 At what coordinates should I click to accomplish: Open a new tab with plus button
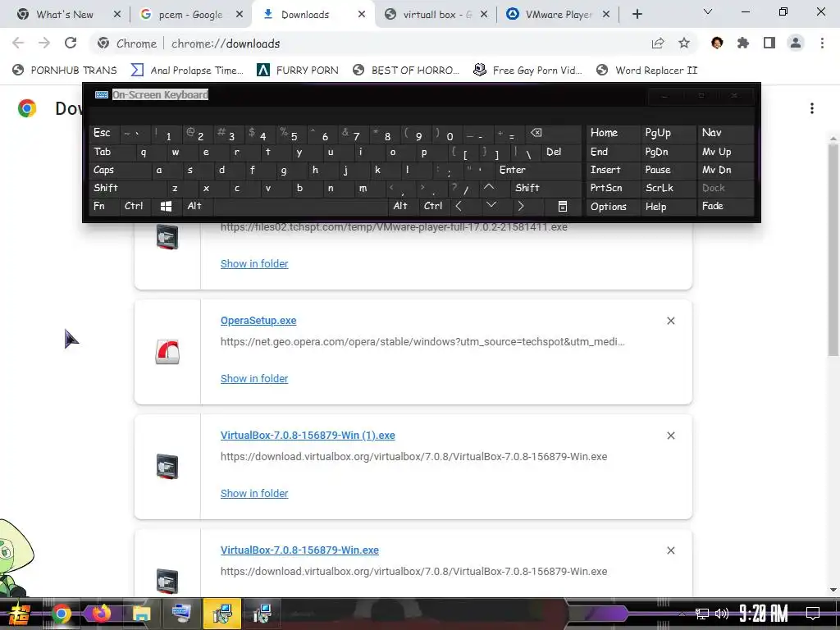(x=637, y=15)
